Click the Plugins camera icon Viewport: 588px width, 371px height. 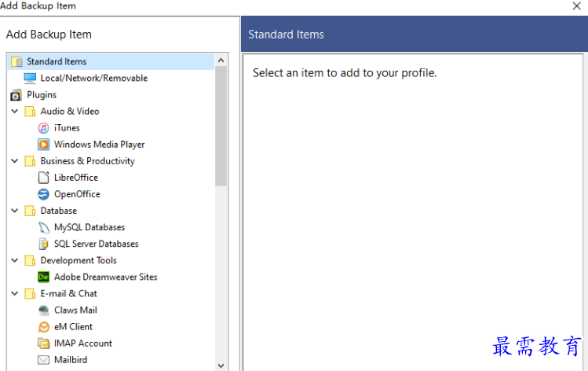(x=16, y=95)
